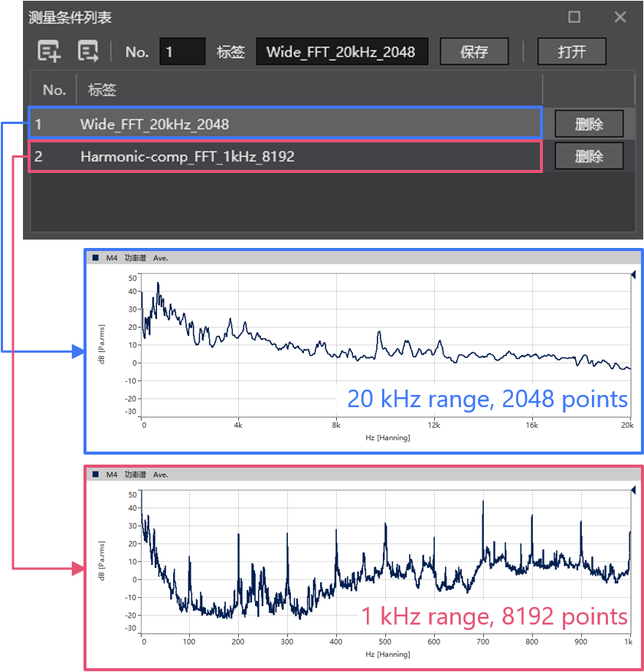Sort by the No. column header

pos(54,90)
